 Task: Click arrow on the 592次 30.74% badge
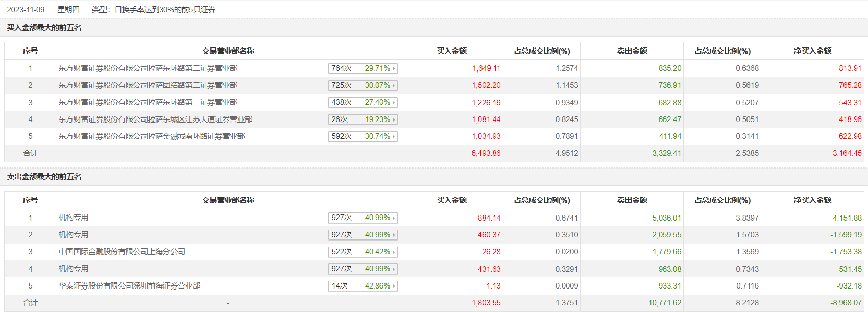click(394, 136)
